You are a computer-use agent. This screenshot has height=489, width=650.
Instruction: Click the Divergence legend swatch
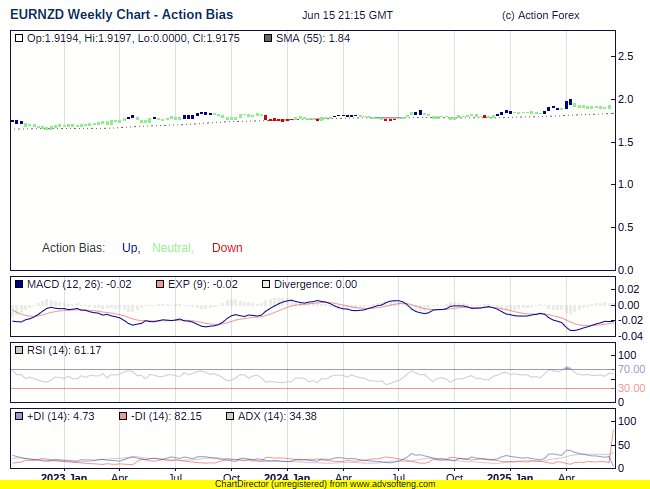click(265, 285)
